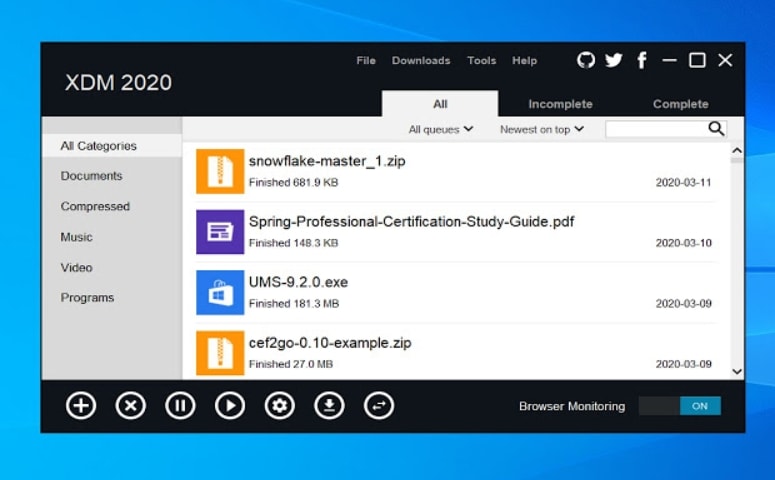Open settings with the gear icon

[x=280, y=406]
